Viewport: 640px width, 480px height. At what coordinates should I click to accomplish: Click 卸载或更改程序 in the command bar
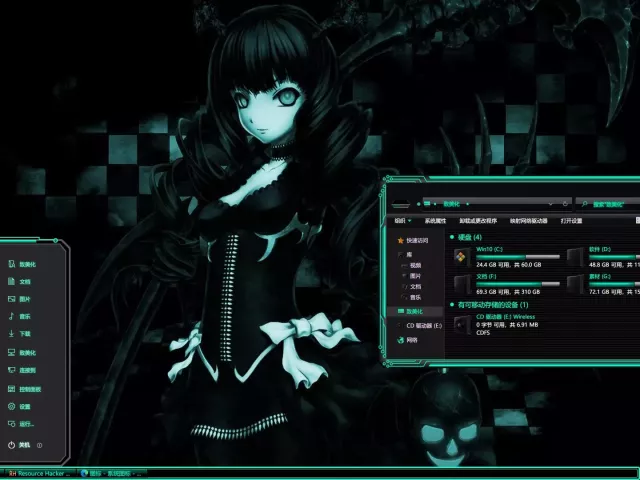tap(478, 220)
